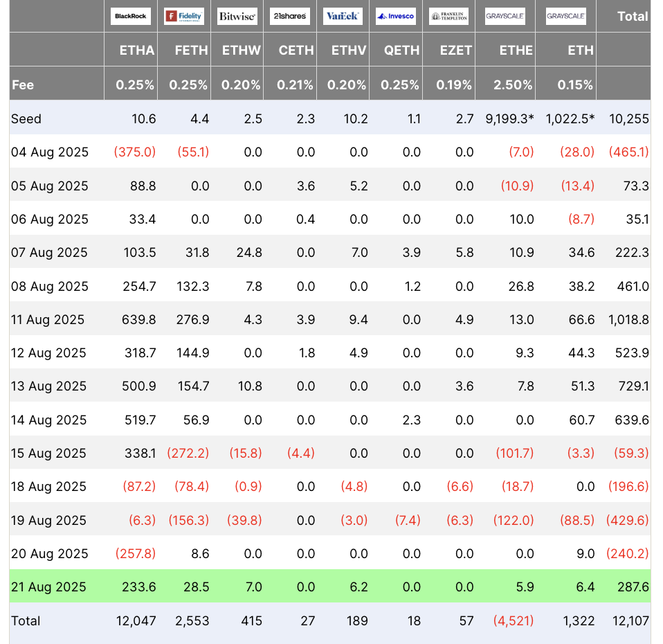Click the BlackRock logo
The width and height of the screenshot is (663, 644).
tap(131, 16)
